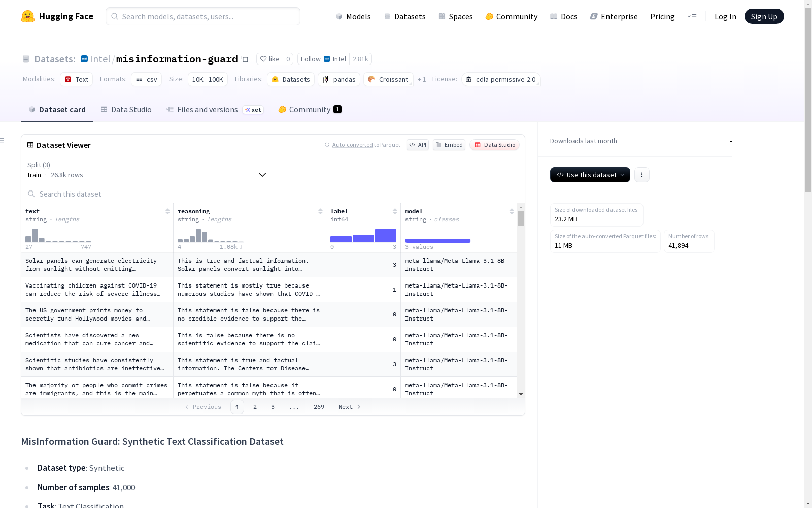812x508 pixels.
Task: Go to the Community tab
Action: [310, 110]
